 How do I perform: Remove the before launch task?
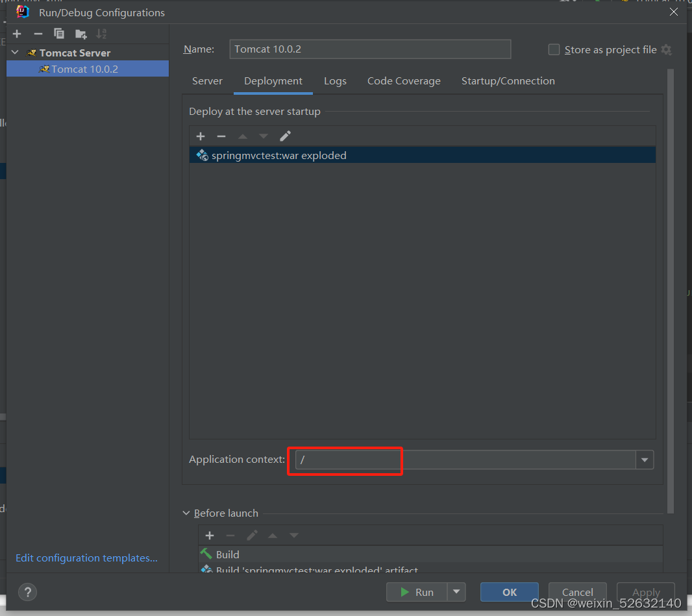point(230,536)
